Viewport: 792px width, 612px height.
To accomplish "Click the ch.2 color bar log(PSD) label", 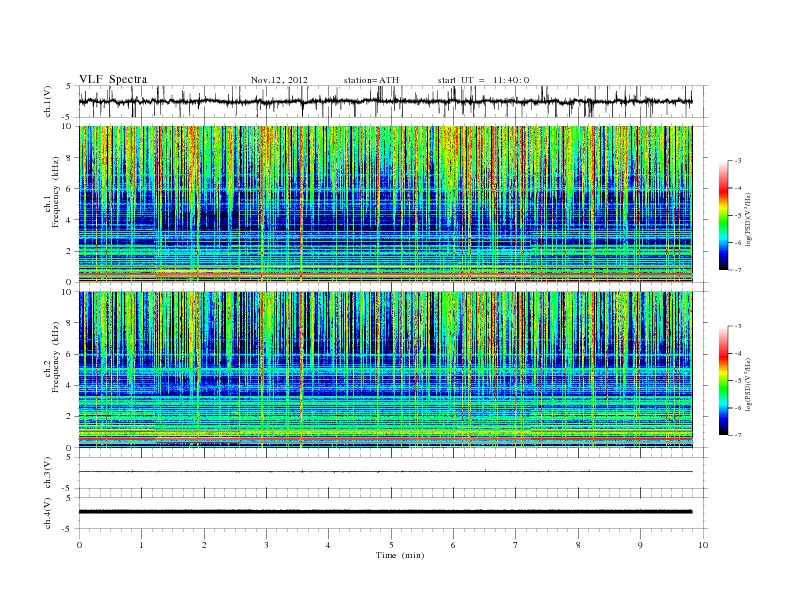I will pos(748,384).
